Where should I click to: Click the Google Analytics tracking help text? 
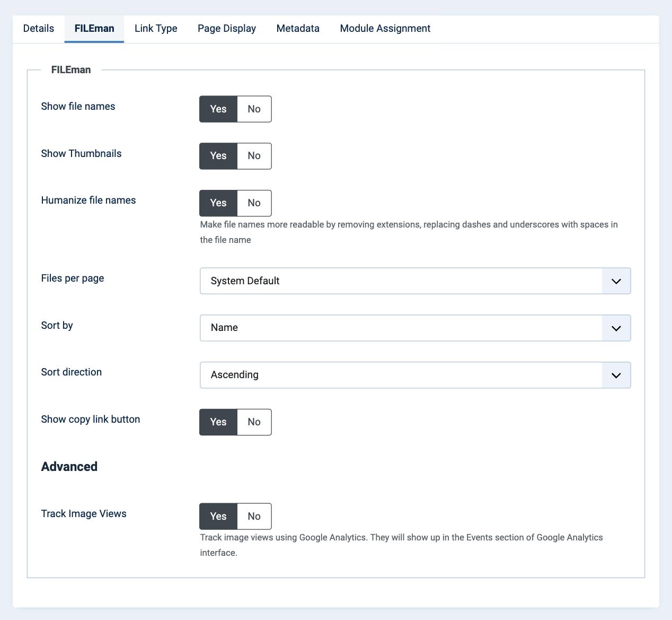pyautogui.click(x=401, y=545)
